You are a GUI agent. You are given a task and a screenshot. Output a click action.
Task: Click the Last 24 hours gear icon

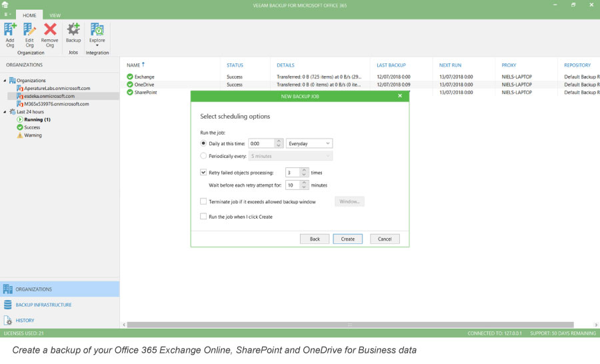pos(13,112)
